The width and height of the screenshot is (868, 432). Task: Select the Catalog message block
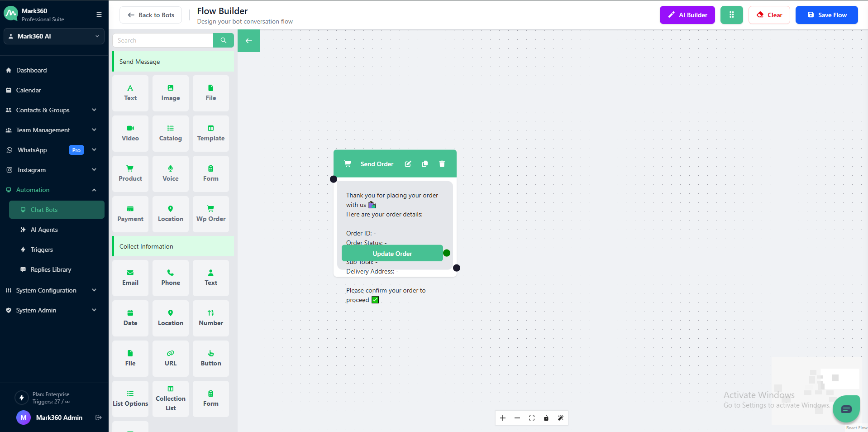pos(171,133)
